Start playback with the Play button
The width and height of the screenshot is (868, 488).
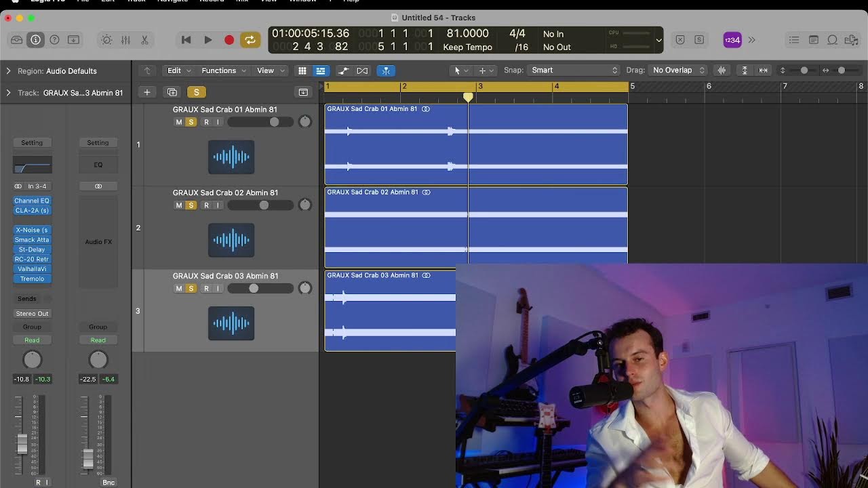tap(208, 40)
